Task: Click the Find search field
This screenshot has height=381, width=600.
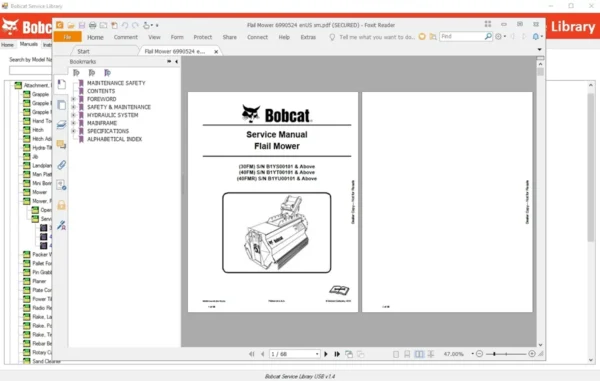Action: [462, 36]
